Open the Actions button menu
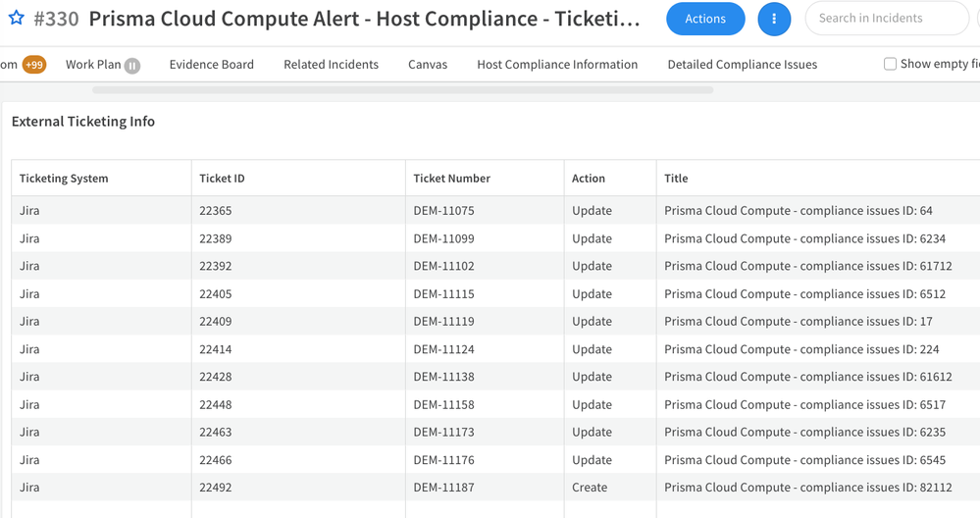 coord(705,19)
